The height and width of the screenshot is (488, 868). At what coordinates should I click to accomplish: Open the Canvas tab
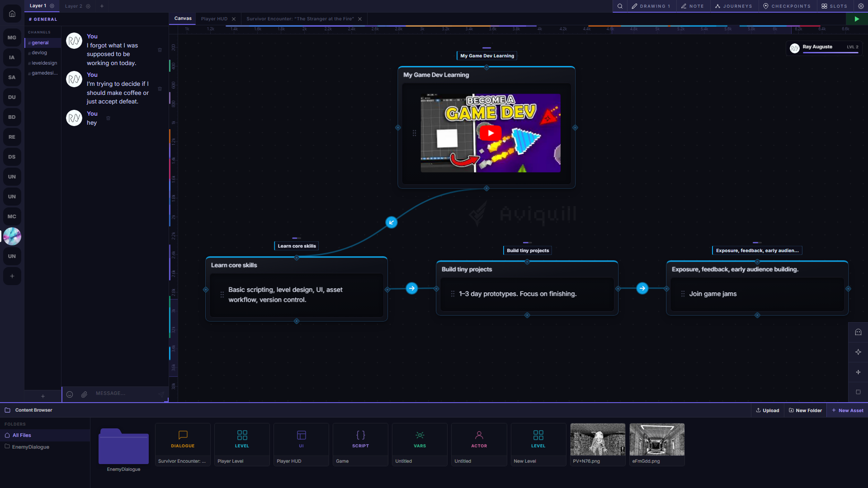coord(183,19)
